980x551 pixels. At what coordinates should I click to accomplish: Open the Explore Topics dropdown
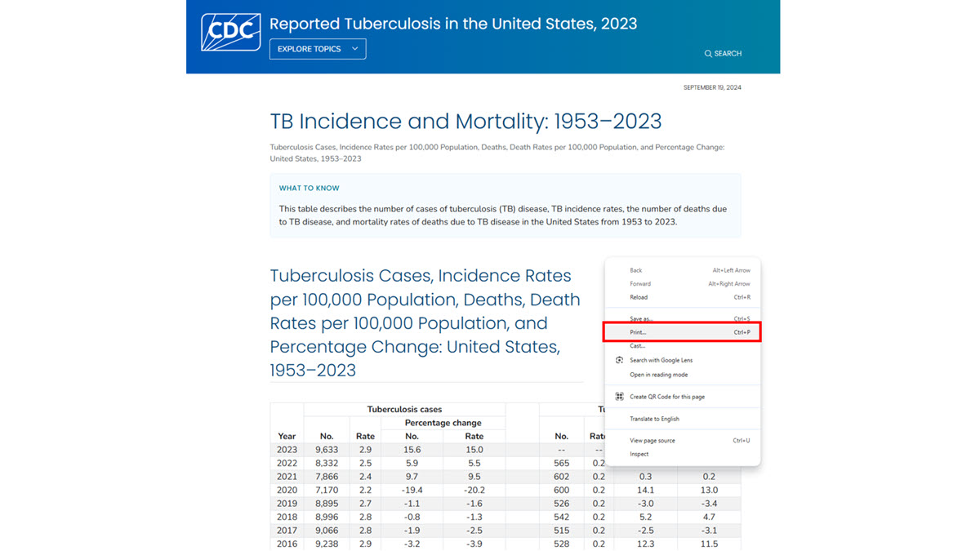click(318, 49)
